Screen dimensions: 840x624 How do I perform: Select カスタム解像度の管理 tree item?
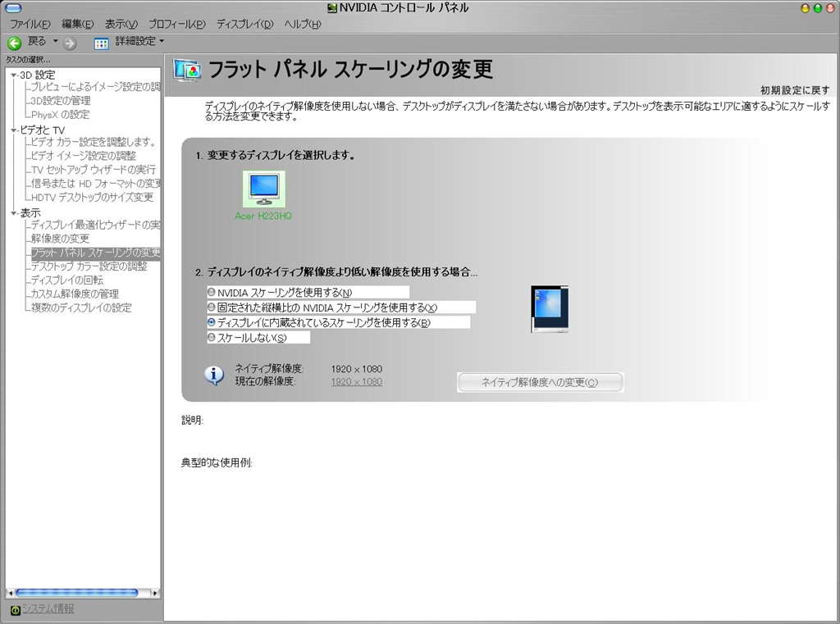75,294
